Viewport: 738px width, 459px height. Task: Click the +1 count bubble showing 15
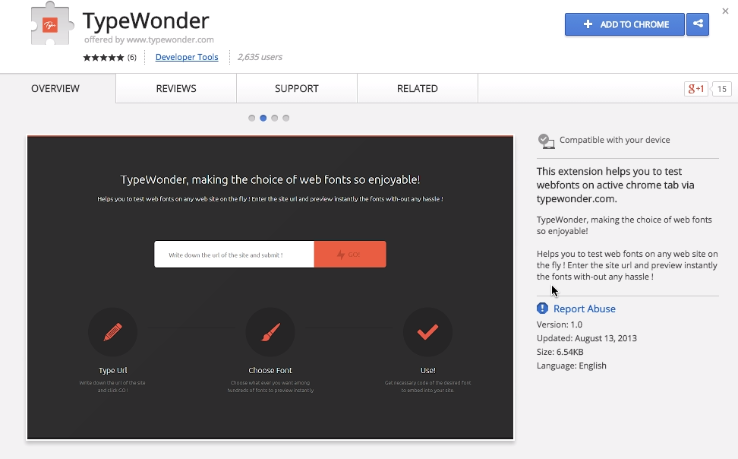(x=722, y=89)
